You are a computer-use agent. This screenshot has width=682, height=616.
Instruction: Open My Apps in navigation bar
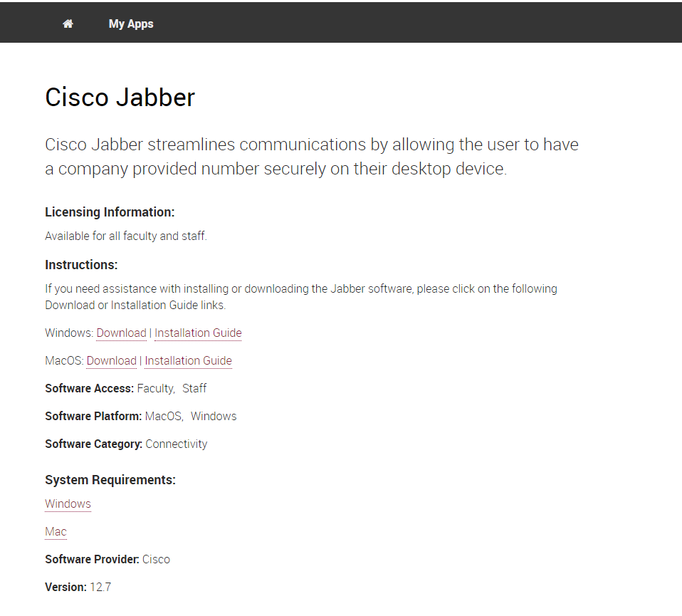131,24
